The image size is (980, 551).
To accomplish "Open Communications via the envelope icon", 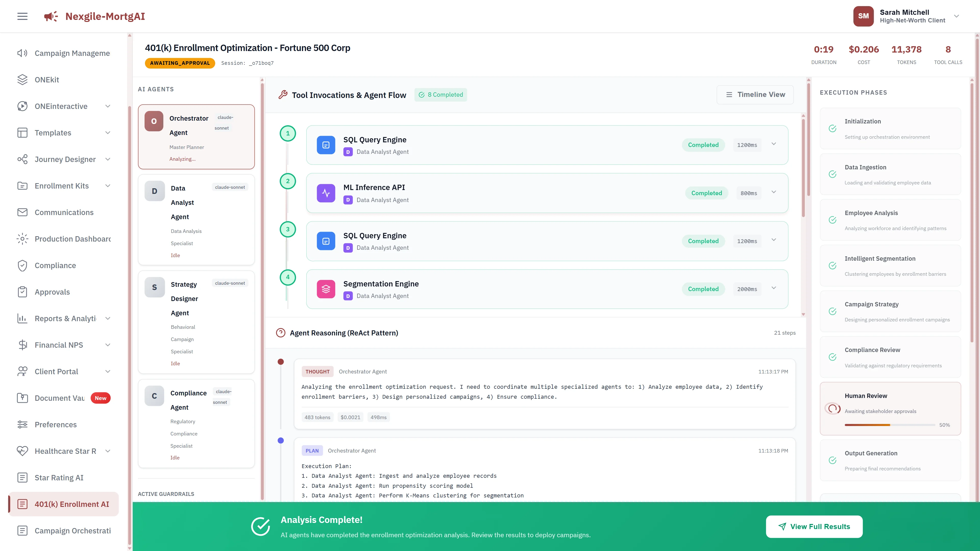I will click(22, 212).
